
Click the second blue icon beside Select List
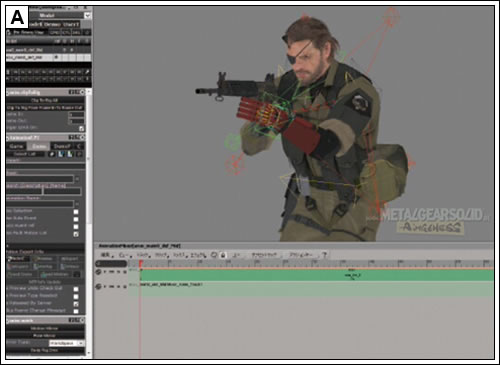[x=70, y=154]
